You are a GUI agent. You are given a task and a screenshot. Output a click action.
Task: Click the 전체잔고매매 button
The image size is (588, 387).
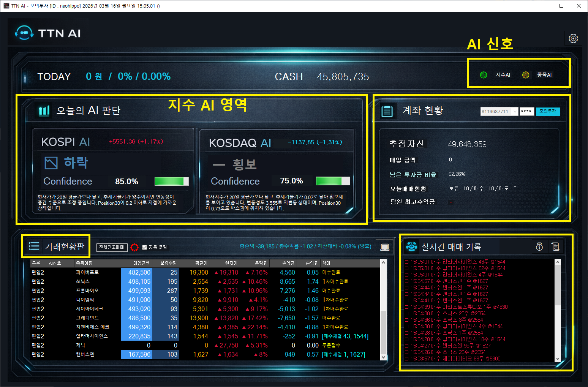112,247
